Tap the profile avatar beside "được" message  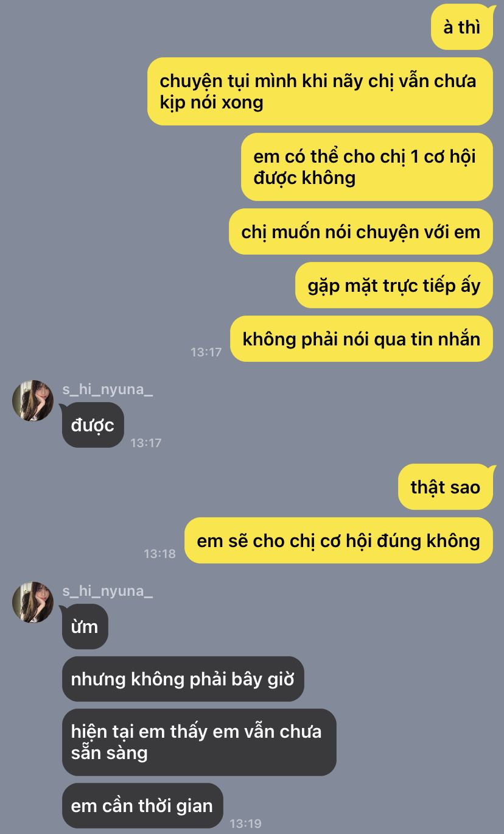(33, 400)
